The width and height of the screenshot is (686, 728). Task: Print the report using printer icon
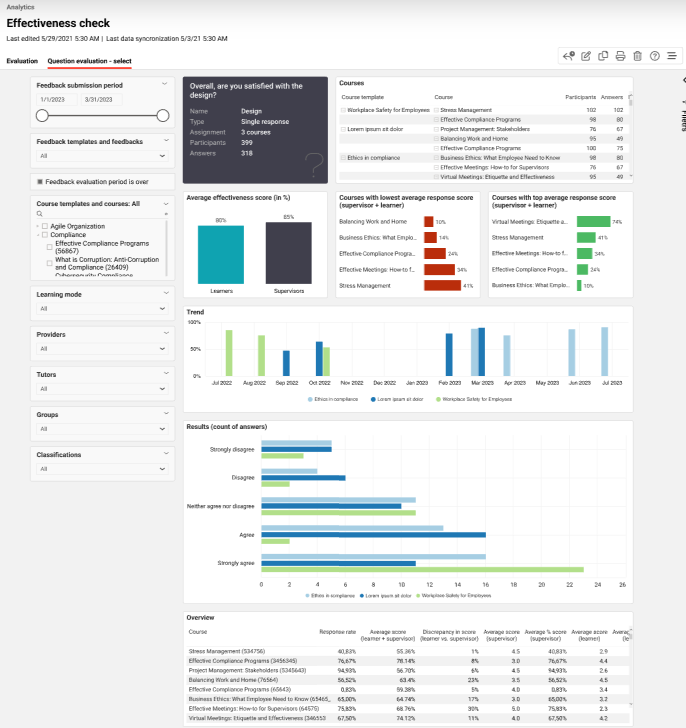pyautogui.click(x=620, y=56)
